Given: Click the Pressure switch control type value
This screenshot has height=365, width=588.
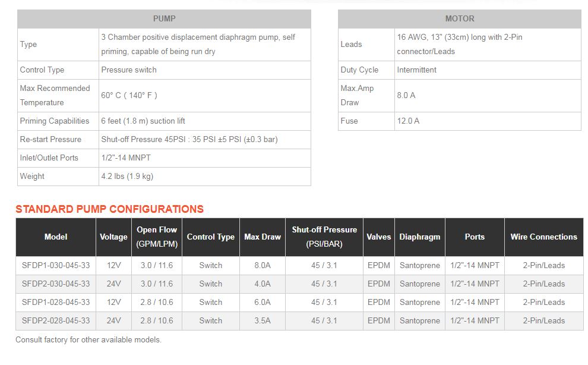Looking at the screenshot, I should point(129,70).
